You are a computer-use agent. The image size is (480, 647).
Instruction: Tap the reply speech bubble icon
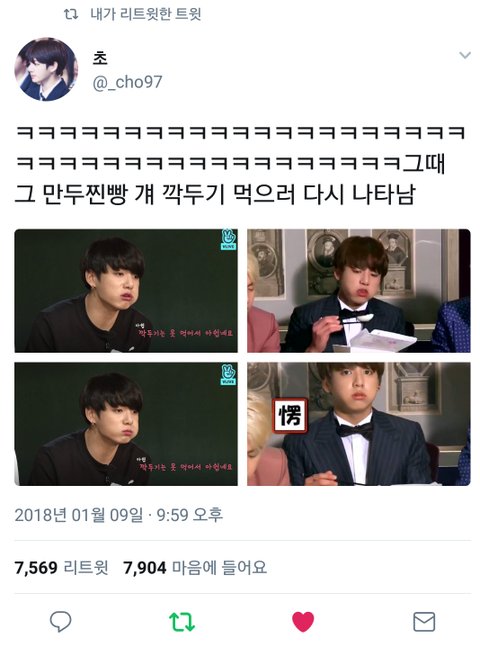point(61,622)
